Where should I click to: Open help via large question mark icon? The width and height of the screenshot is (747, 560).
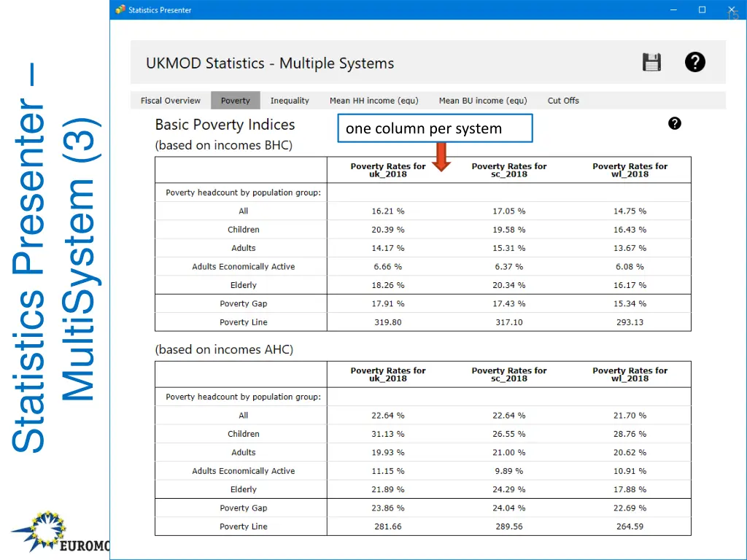coord(695,63)
